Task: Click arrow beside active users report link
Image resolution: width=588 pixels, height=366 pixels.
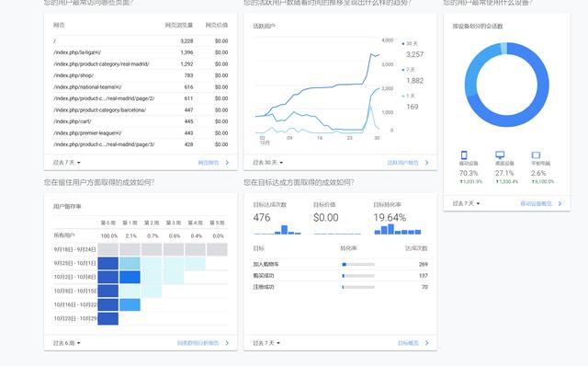Action: (426, 163)
